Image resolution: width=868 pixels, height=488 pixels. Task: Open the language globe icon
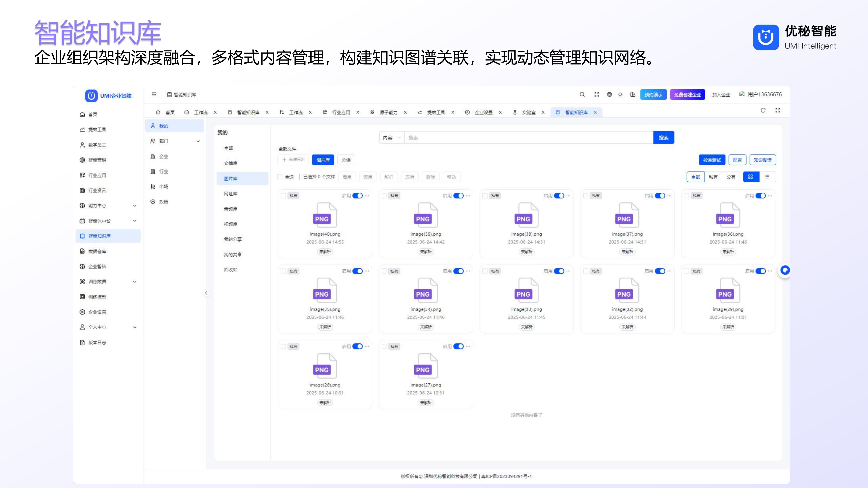coord(609,95)
